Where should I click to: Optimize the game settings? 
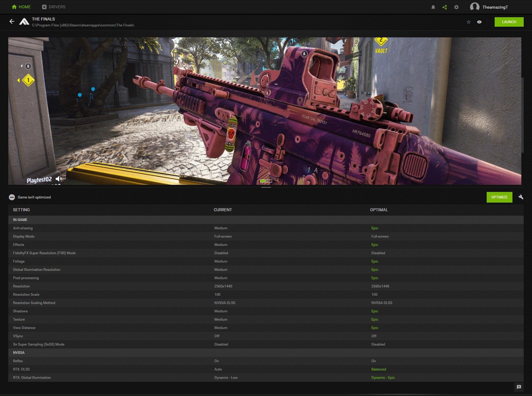coord(499,197)
